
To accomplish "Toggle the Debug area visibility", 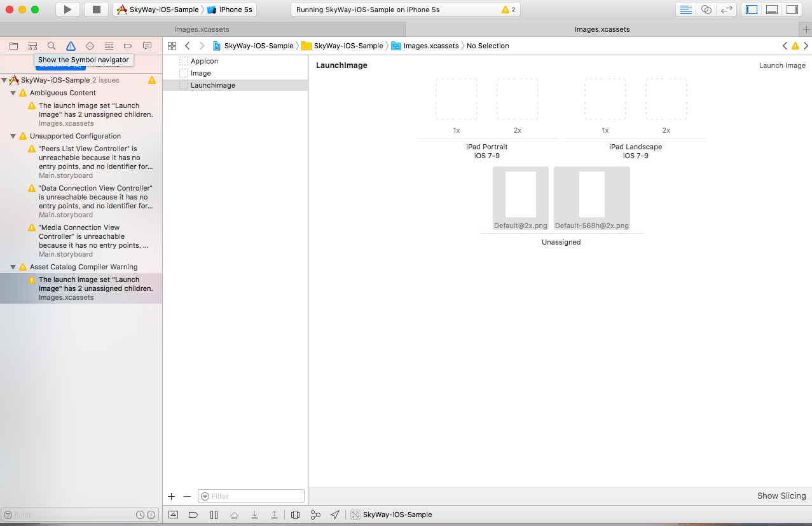I will point(771,10).
